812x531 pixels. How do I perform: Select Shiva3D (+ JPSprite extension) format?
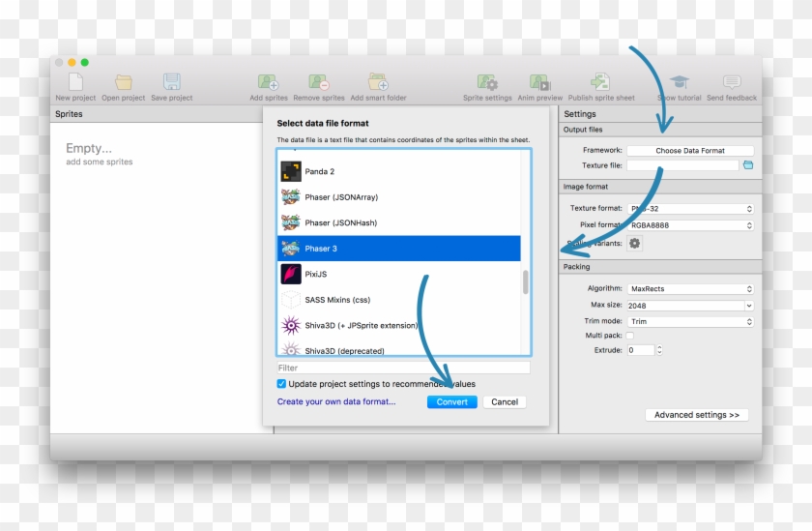tap(399, 325)
